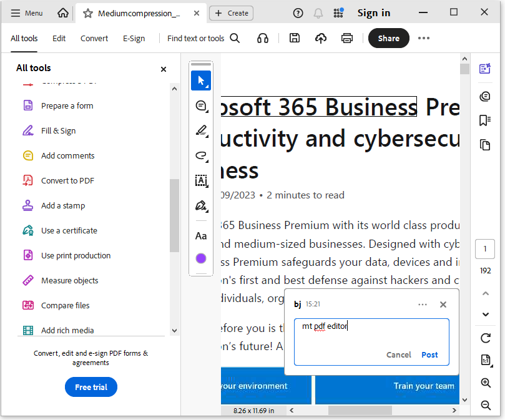Print the PDF document
The width and height of the screenshot is (505, 420).
pos(346,38)
